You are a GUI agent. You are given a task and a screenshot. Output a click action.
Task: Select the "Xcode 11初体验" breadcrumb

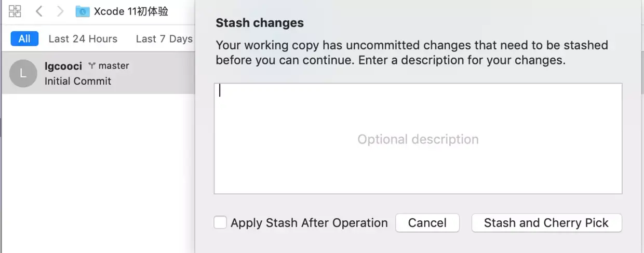(x=131, y=11)
